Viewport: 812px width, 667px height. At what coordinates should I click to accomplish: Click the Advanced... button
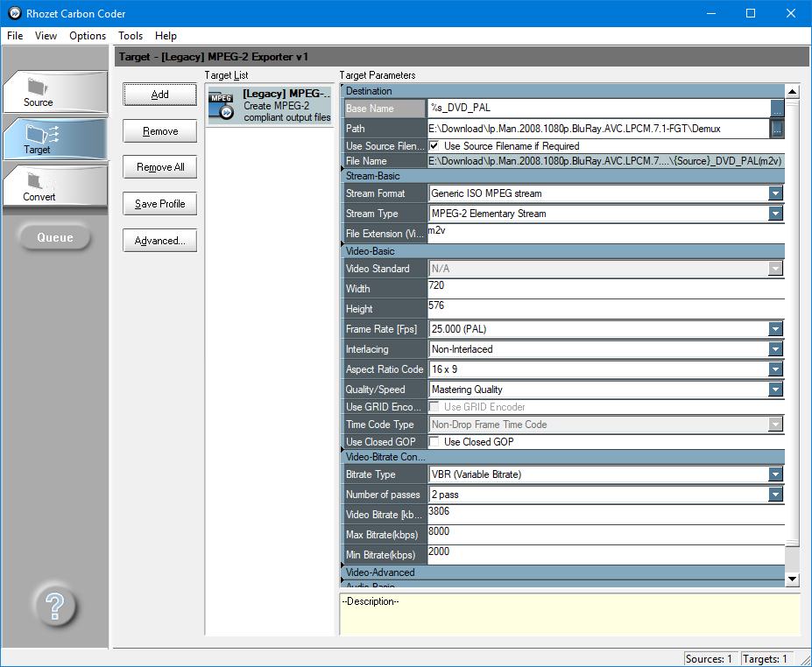160,241
